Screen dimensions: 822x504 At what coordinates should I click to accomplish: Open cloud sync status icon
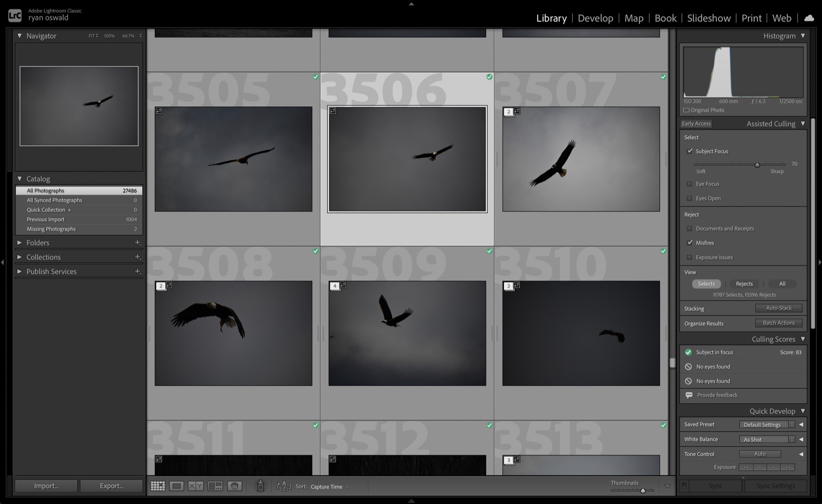tap(809, 18)
